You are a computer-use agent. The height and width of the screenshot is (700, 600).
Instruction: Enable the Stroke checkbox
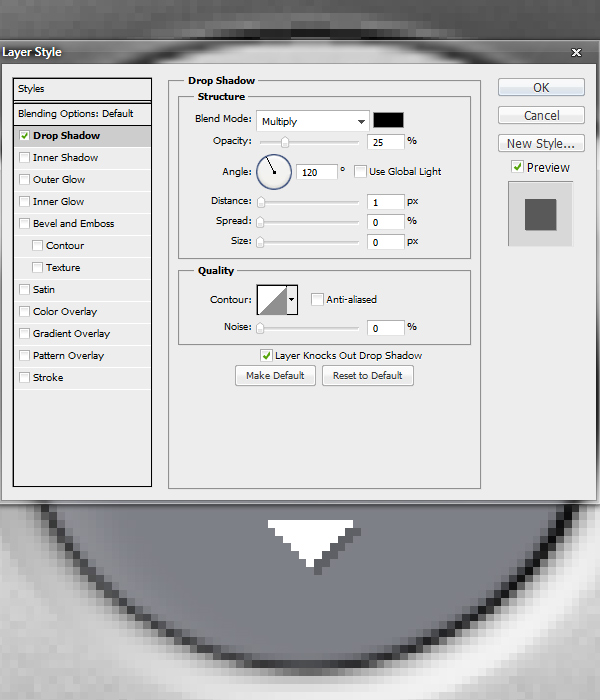point(24,377)
